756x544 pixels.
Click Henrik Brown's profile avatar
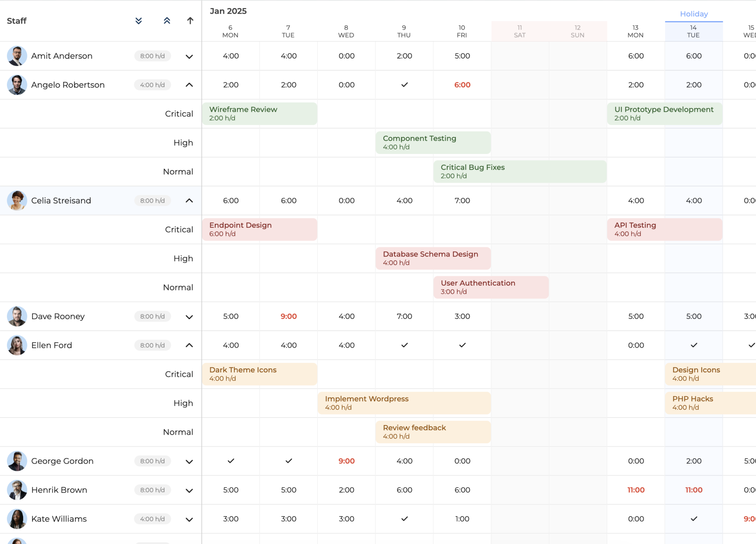pos(17,490)
